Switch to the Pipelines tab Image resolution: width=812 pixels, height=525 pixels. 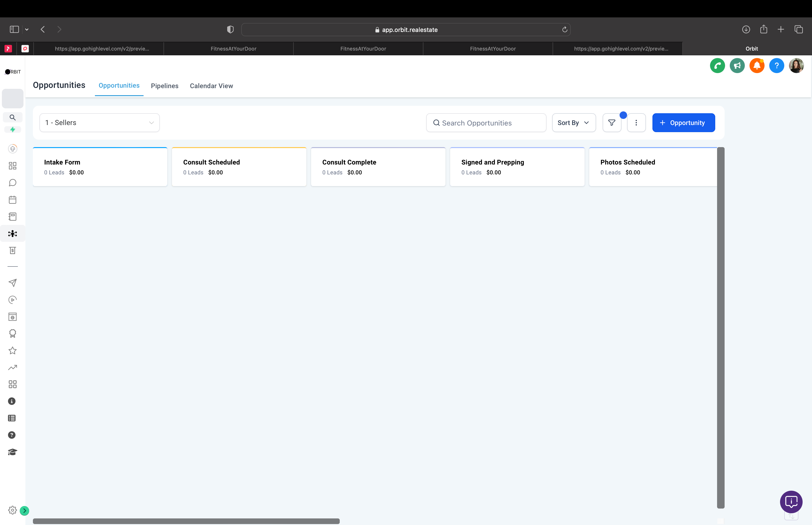(x=164, y=86)
